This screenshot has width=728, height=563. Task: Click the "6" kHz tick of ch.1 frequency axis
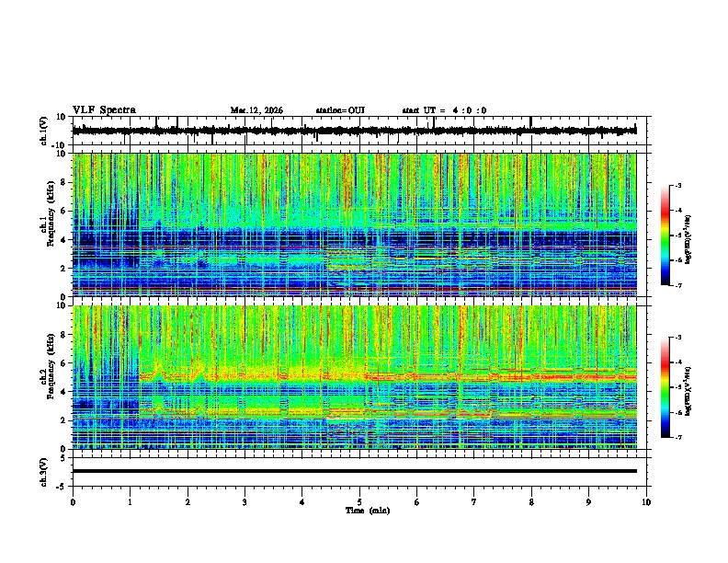(x=64, y=212)
